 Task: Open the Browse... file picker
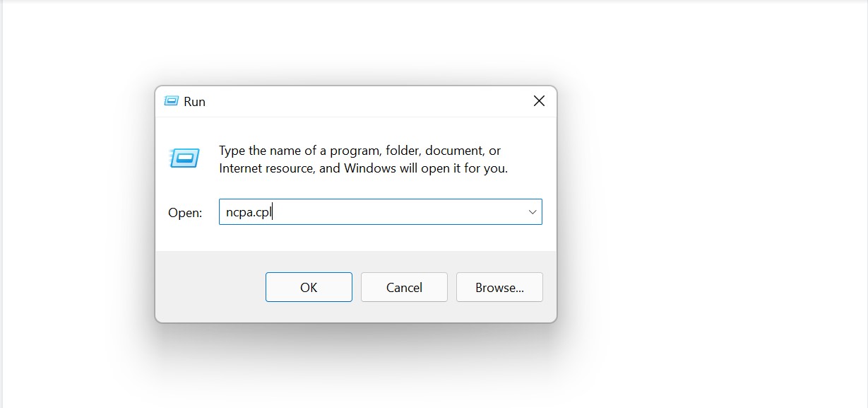499,287
